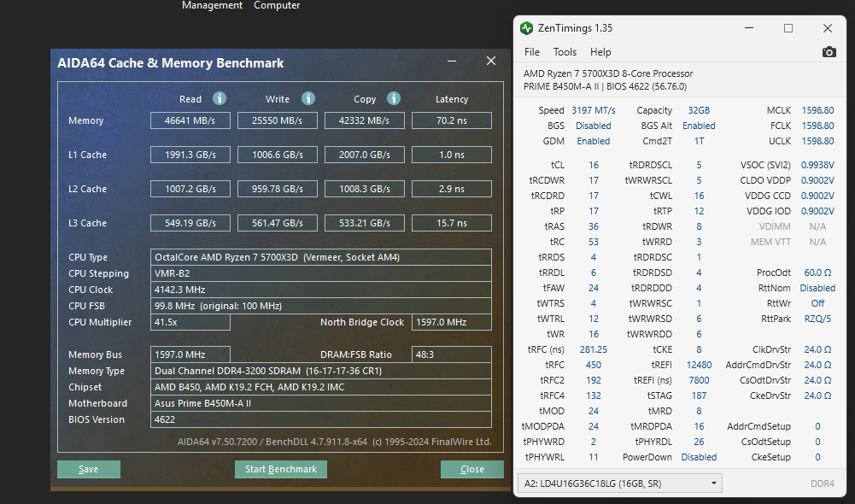Click the tRC value 53
The image size is (855, 504).
click(594, 242)
